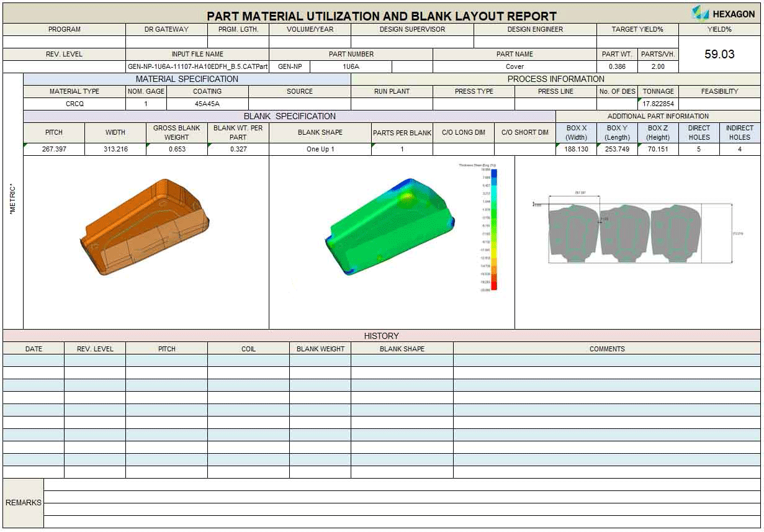Image resolution: width=764 pixels, height=532 pixels.
Task: Select the gross blank weight value 0.653
Action: click(x=176, y=150)
